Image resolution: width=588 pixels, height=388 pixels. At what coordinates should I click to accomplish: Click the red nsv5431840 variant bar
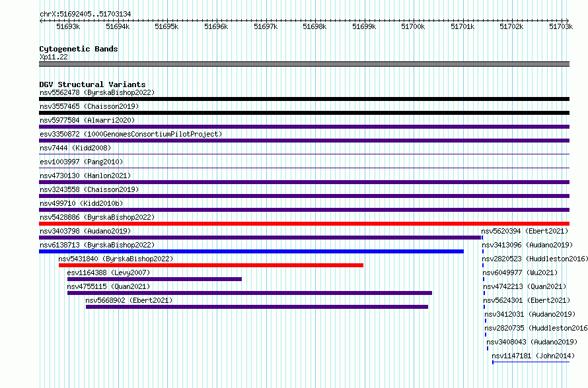point(211,265)
